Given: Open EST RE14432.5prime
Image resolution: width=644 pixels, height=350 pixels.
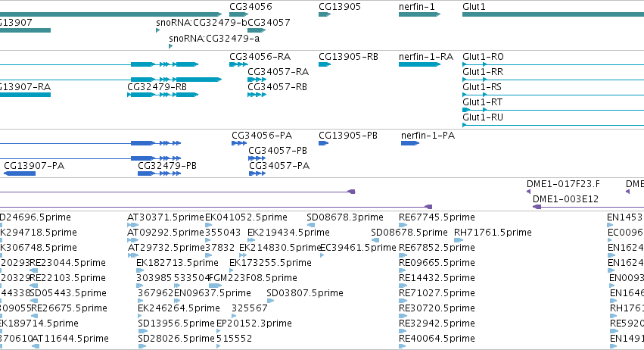Looking at the screenshot, I should click(437, 279).
